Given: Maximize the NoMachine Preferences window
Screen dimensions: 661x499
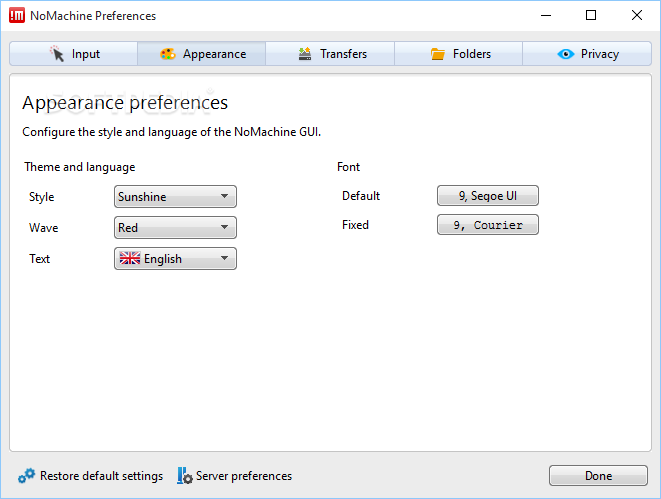Looking at the screenshot, I should 591,16.
